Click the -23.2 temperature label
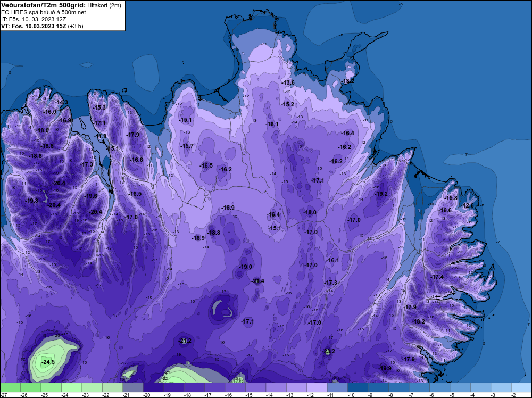 (x=328, y=351)
